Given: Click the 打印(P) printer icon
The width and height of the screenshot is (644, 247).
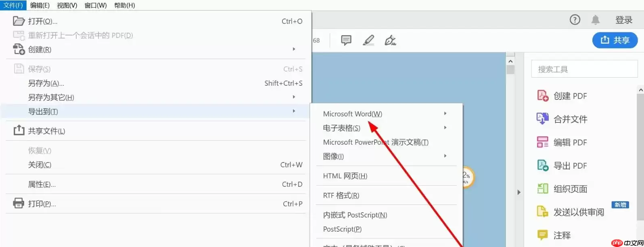Looking at the screenshot, I should [19, 203].
